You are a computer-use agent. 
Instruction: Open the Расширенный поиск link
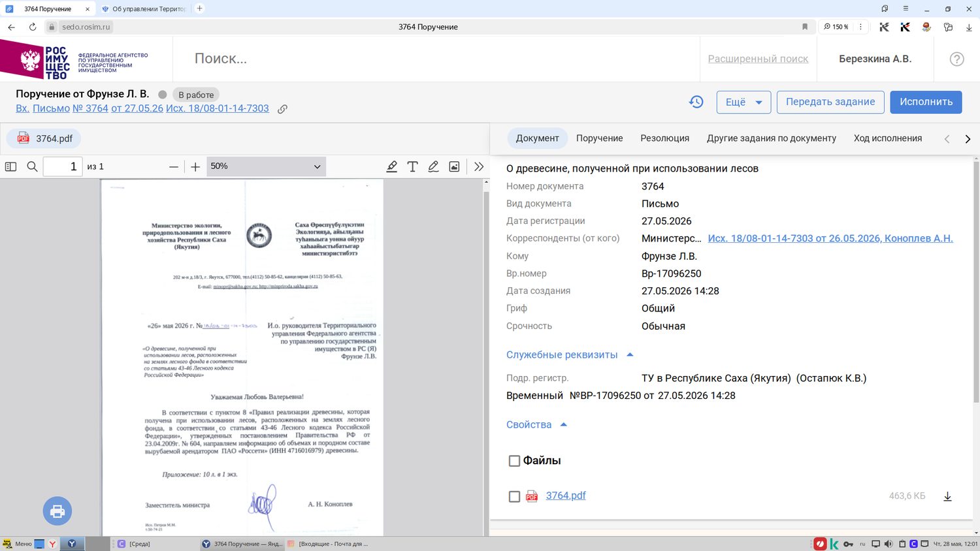(x=758, y=59)
